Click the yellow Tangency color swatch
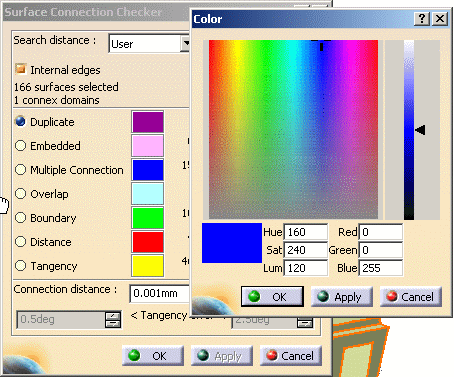Image resolution: width=454 pixels, height=377 pixels. [x=148, y=266]
